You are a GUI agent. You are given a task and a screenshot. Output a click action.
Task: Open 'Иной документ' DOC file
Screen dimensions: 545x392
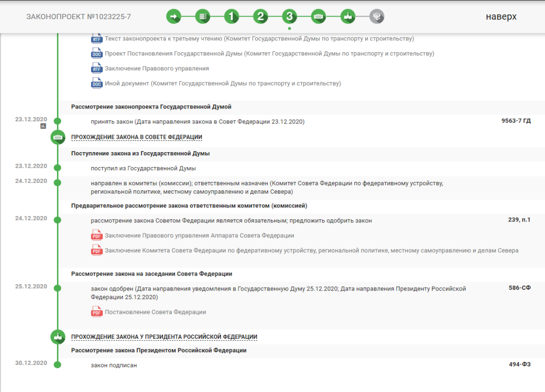(x=222, y=84)
